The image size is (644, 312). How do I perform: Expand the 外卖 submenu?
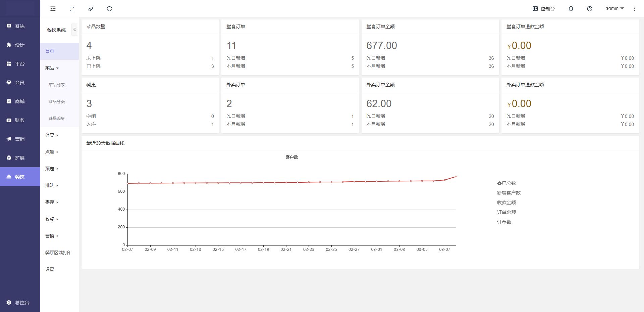[52, 135]
